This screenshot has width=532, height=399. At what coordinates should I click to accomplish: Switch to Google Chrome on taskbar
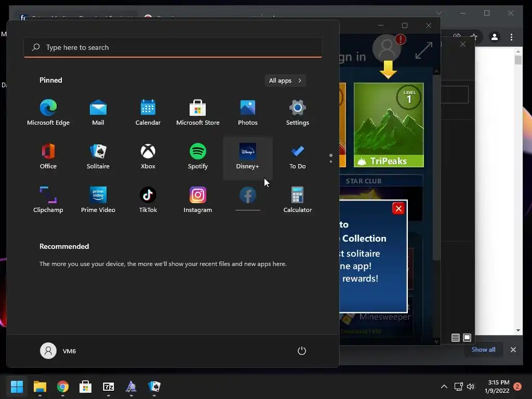pyautogui.click(x=63, y=387)
